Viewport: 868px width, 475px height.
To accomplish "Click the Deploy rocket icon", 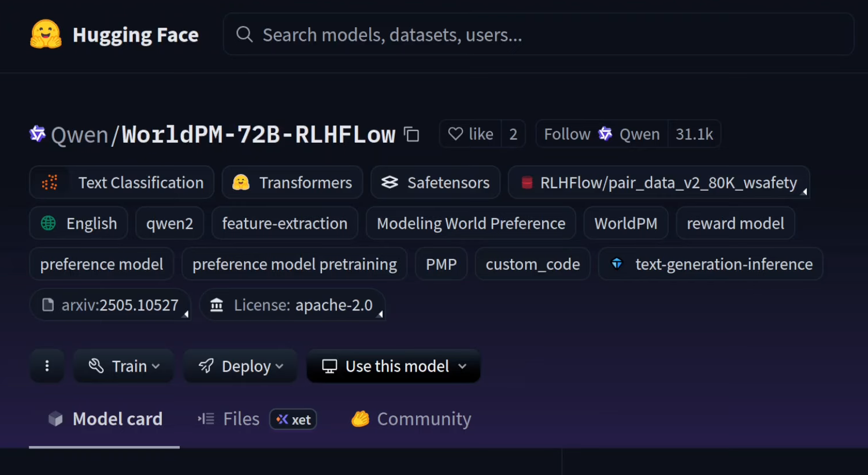I will click(206, 366).
